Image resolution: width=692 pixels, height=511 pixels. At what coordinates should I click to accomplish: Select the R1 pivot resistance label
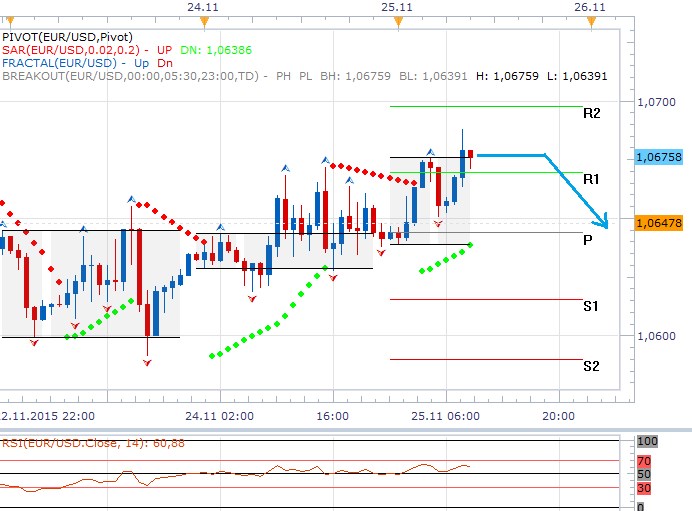tap(591, 179)
